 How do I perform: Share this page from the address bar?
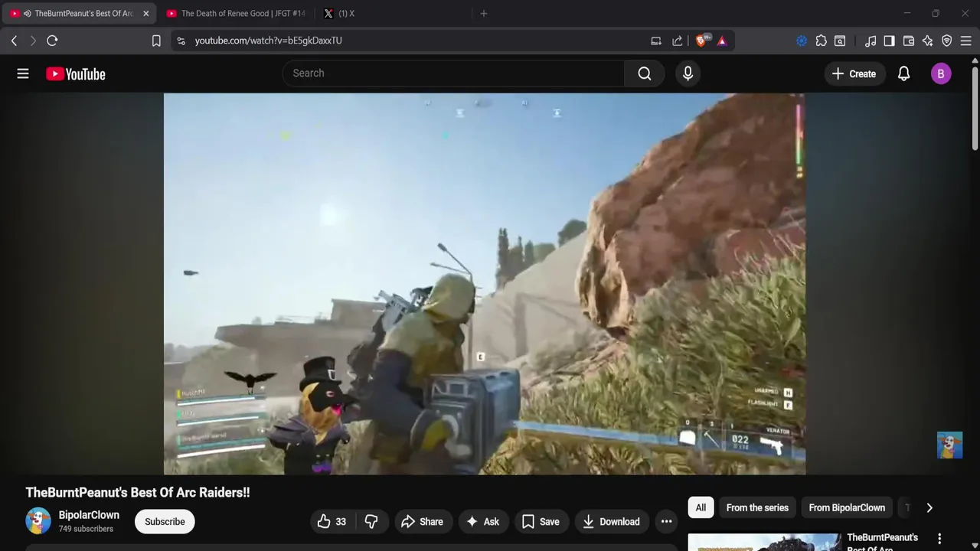coord(678,41)
